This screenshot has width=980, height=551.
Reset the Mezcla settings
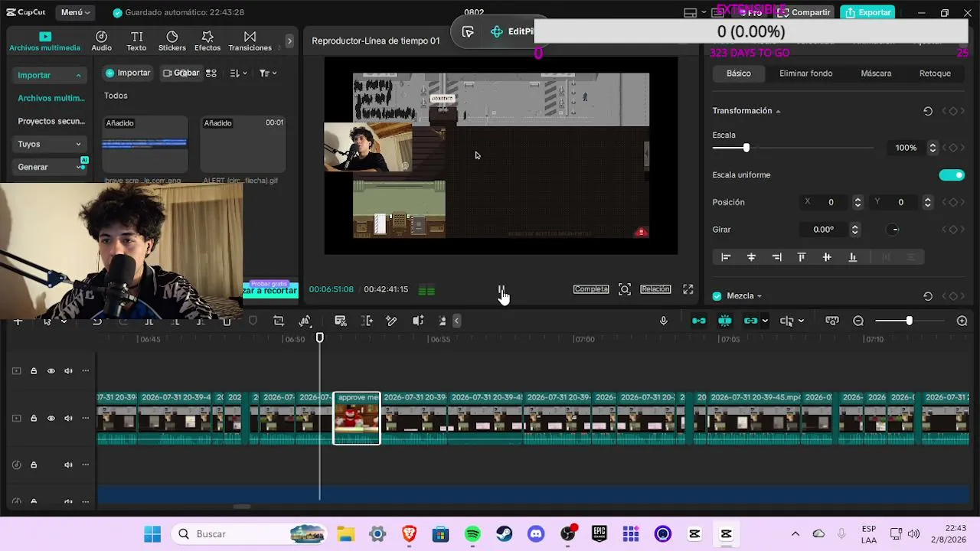[928, 296]
